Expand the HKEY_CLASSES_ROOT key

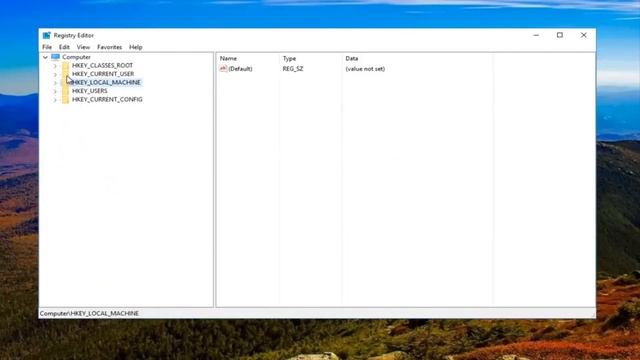pyautogui.click(x=55, y=66)
